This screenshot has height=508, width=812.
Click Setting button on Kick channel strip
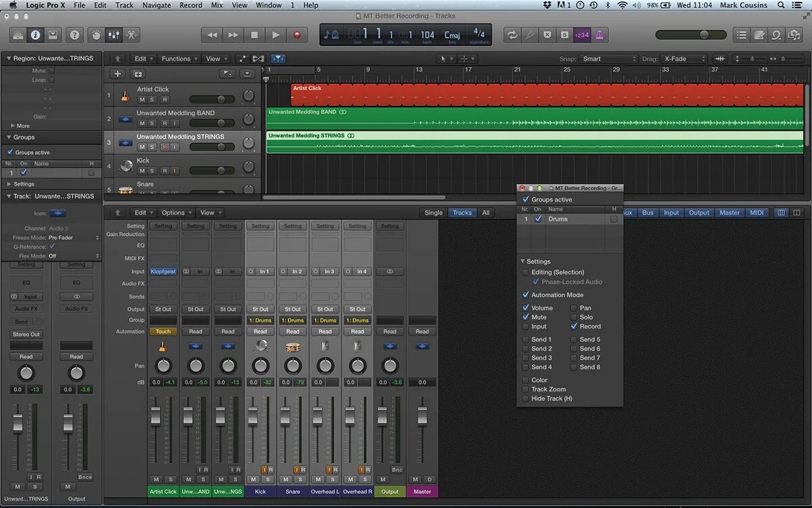coord(261,226)
